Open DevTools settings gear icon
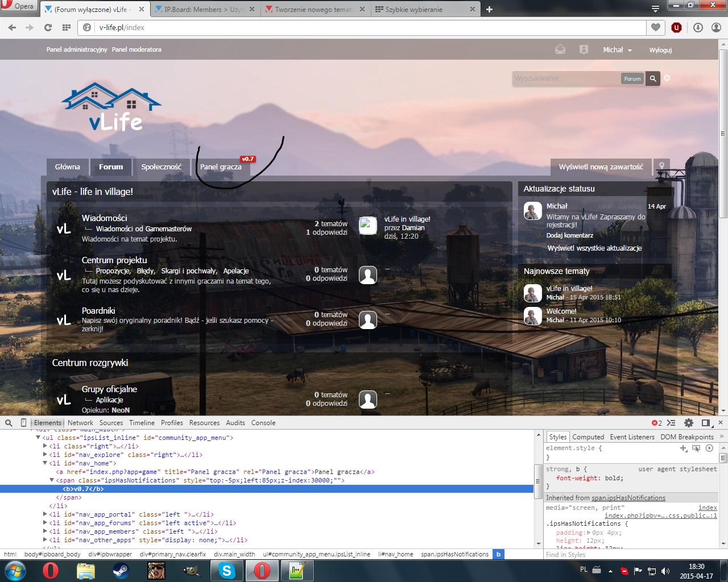 coord(689,423)
